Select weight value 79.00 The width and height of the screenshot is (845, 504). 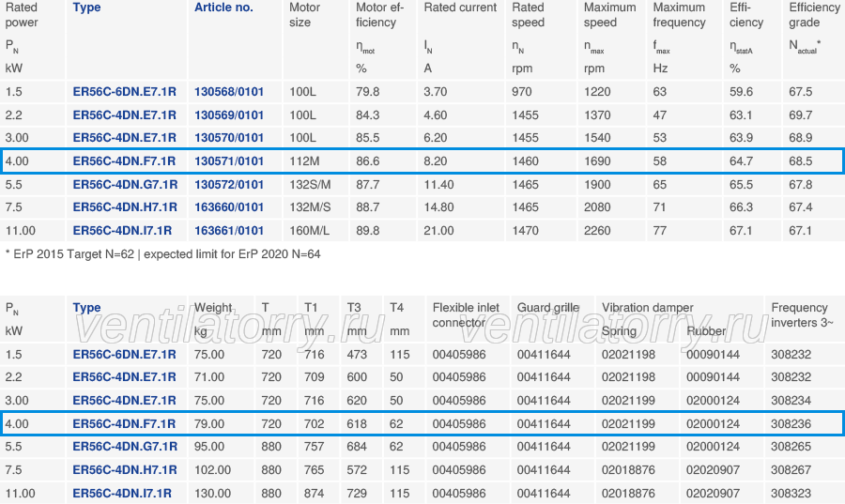pos(209,424)
